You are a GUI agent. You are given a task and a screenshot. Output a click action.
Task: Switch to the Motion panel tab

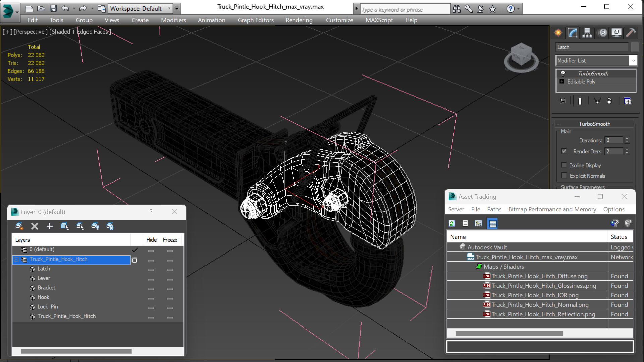point(602,32)
